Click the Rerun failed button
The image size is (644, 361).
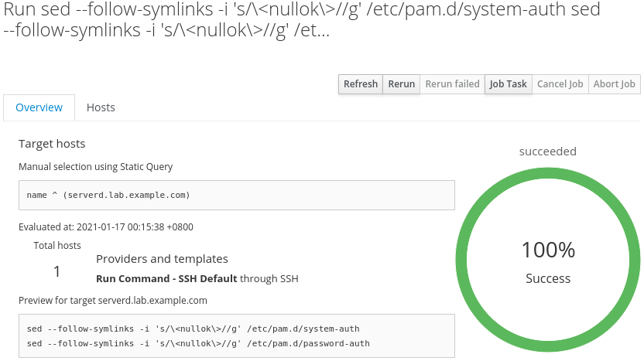pos(452,84)
